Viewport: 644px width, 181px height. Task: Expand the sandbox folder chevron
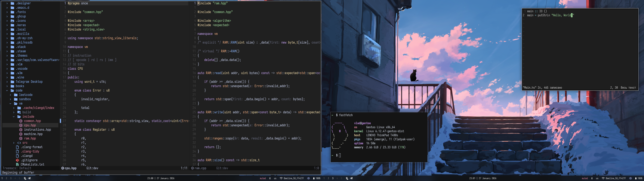pyautogui.click(x=10, y=99)
